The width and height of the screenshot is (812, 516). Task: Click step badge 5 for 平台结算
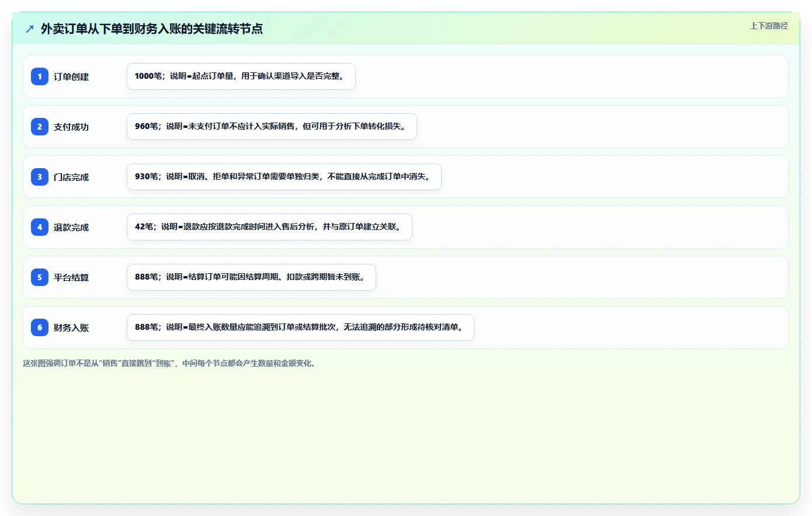pyautogui.click(x=40, y=277)
